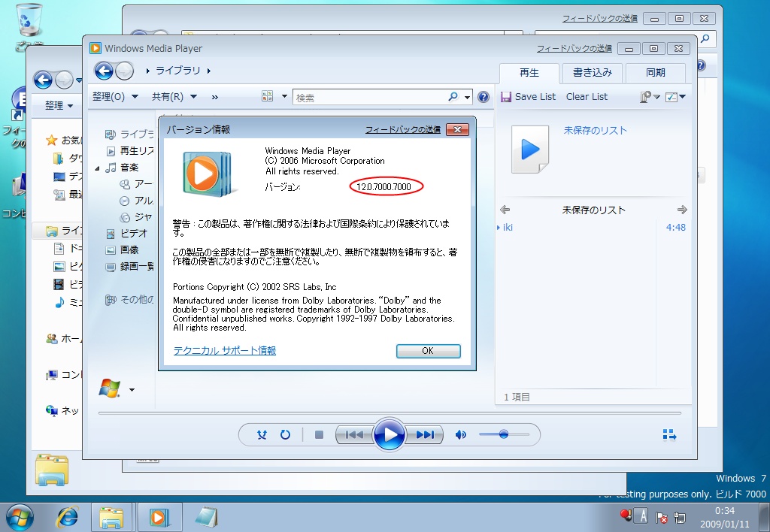The width and height of the screenshot is (770, 532).
Task: Switch to the 再生 play tab
Action: pyautogui.click(x=529, y=73)
